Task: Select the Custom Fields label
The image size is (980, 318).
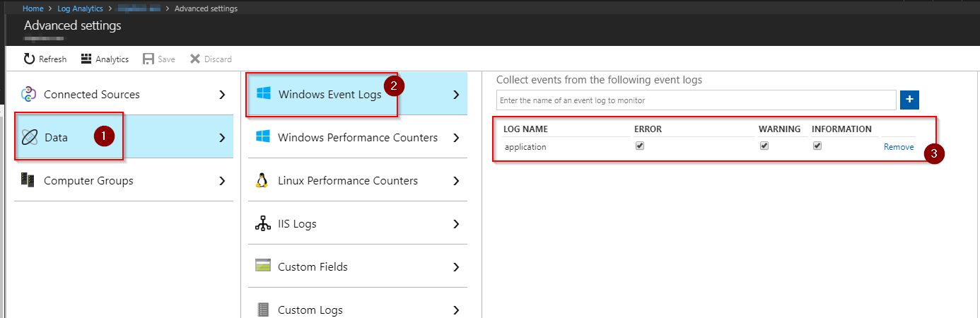Action: tap(313, 266)
